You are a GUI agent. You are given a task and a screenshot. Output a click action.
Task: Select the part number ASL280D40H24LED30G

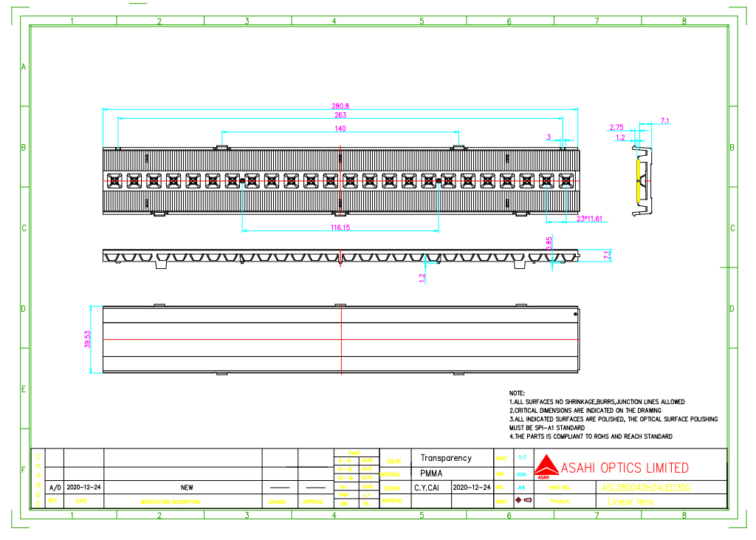click(x=646, y=488)
